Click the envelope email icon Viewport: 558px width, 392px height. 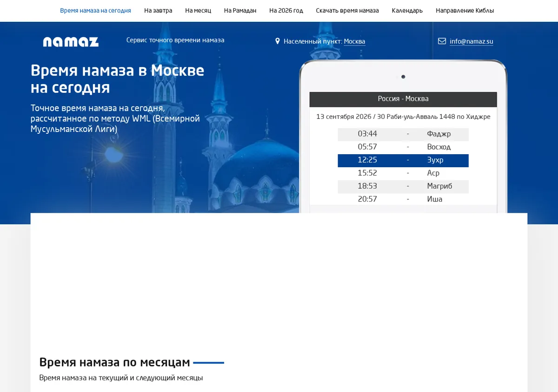(x=442, y=41)
